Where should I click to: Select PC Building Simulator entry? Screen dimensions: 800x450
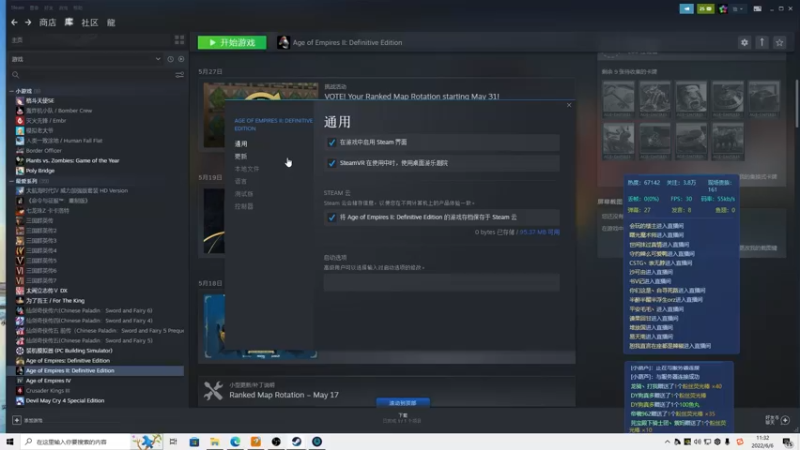click(69, 351)
